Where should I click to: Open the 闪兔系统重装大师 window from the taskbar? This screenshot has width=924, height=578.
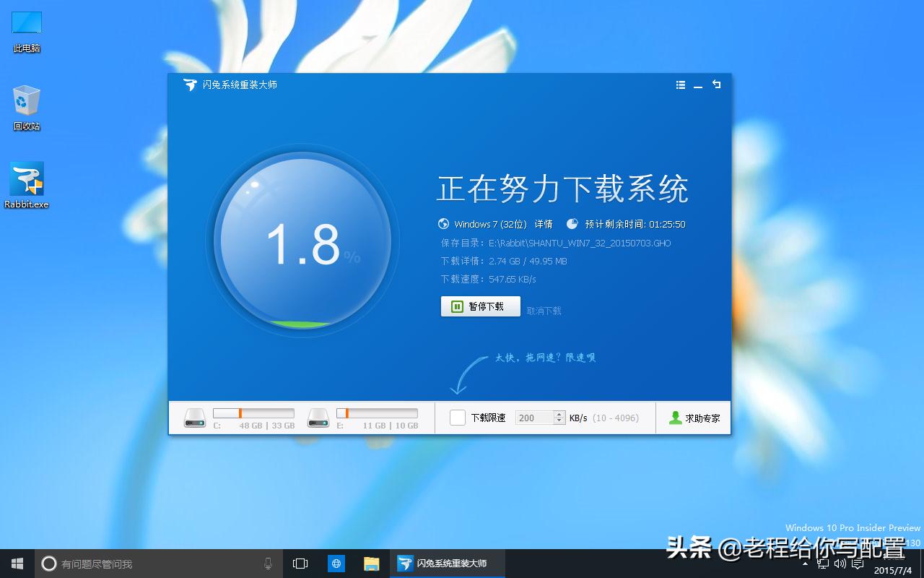(x=443, y=563)
